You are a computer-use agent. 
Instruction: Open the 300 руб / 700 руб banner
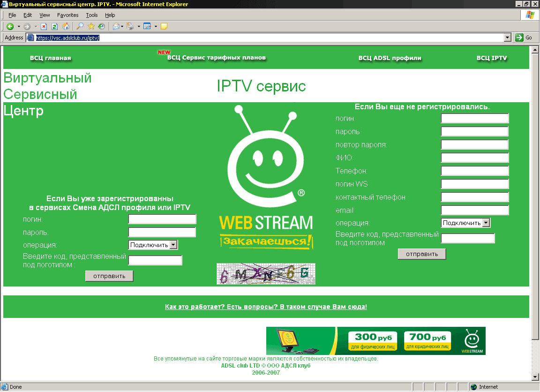tap(376, 341)
